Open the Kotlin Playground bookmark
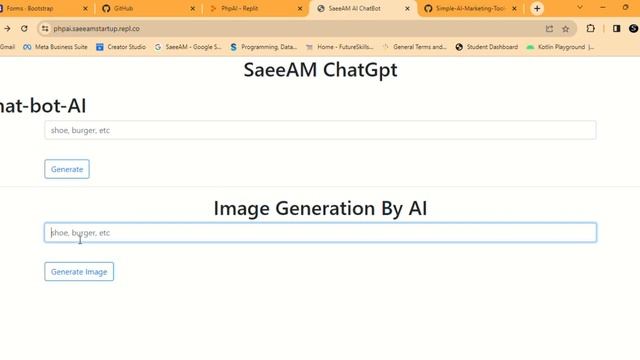This screenshot has width=640, height=360. coord(560,47)
